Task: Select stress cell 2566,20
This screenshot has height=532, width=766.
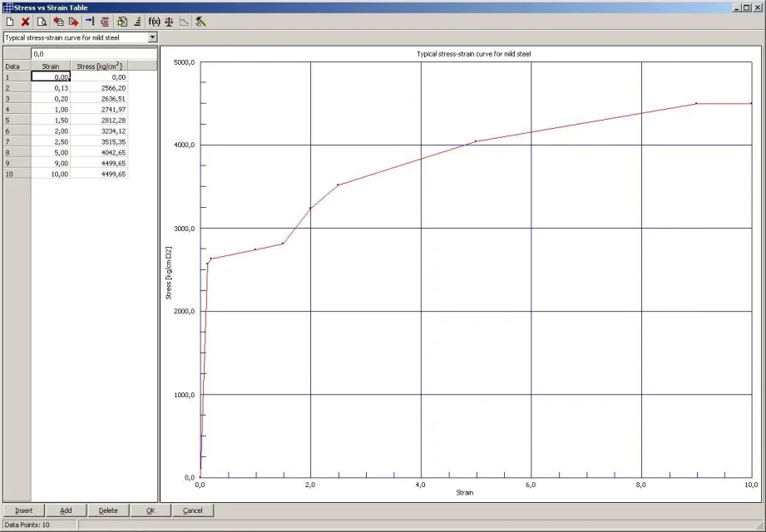Action: pos(99,88)
